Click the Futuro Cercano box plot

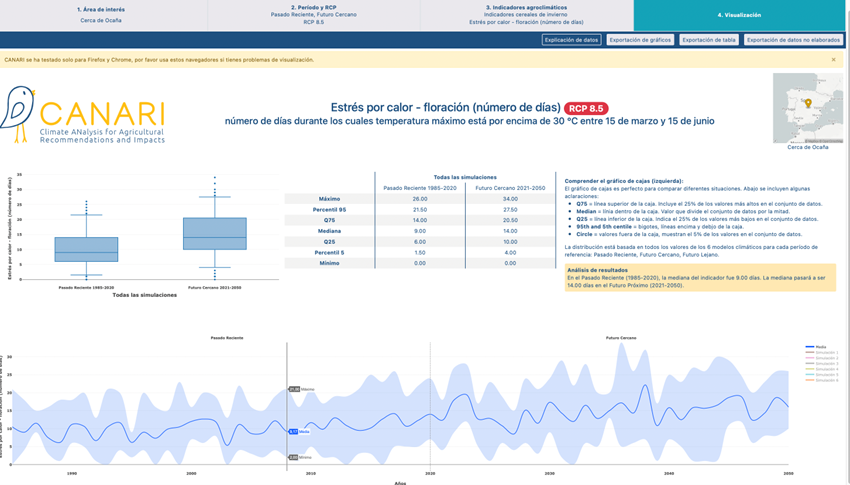(215, 234)
